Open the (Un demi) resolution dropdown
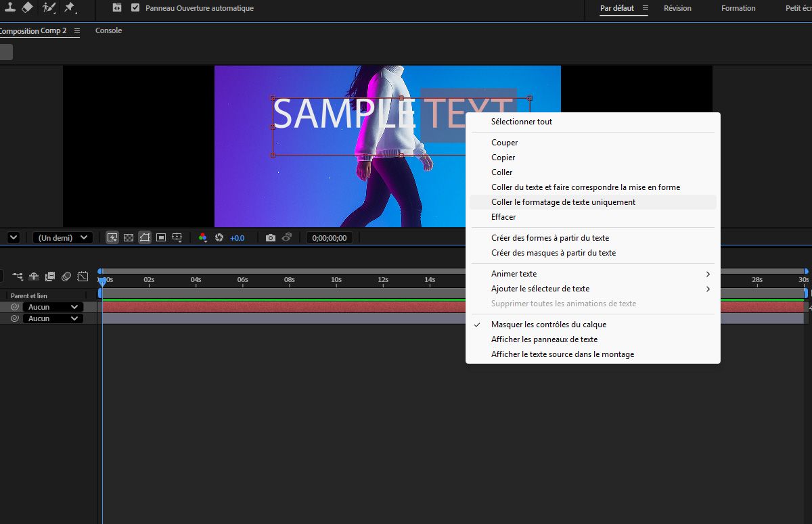 [x=63, y=237]
